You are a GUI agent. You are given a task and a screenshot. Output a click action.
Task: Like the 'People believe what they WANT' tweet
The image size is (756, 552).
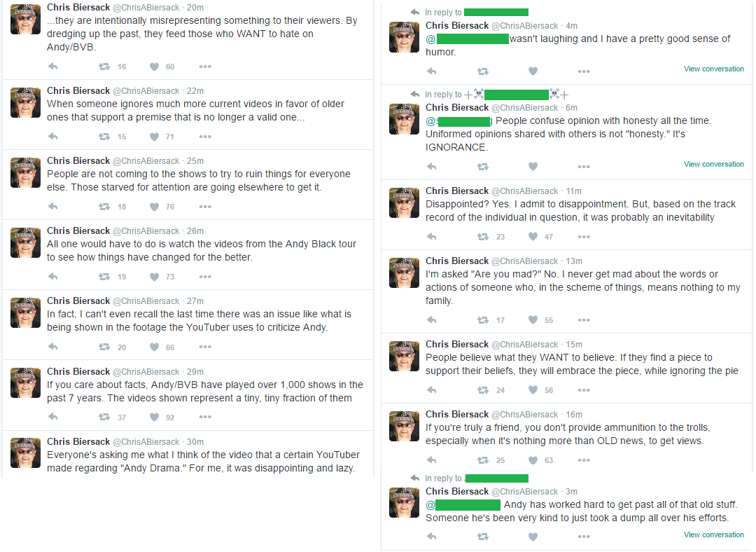[x=533, y=390]
